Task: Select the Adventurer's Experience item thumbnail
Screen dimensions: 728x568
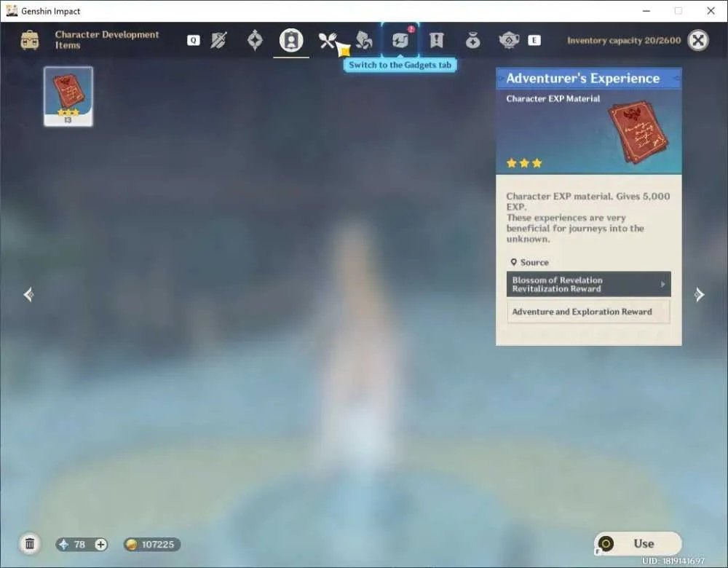Action: click(68, 96)
